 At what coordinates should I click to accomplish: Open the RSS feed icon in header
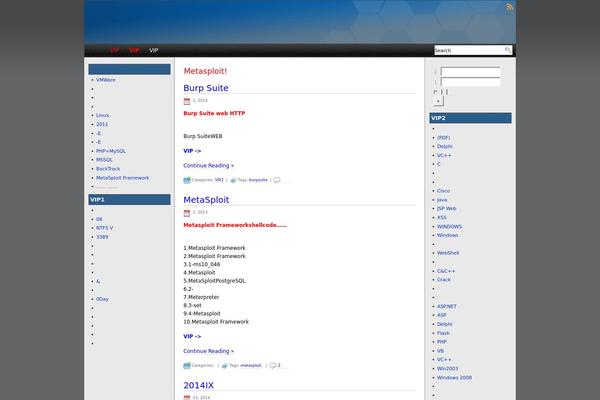(509, 7)
